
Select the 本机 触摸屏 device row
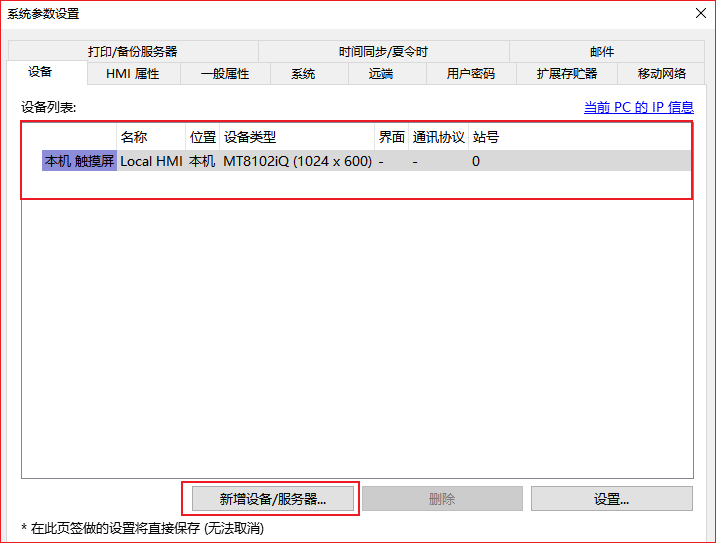[79, 161]
